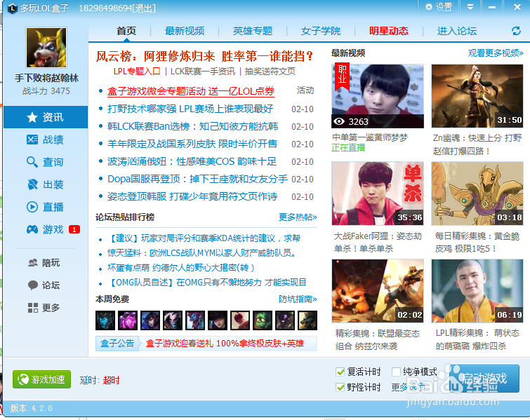Screen dimensions: 530x420
Task: Play the 35:36 大战Faker阿狸 video thumbnail
Action: click(x=378, y=193)
